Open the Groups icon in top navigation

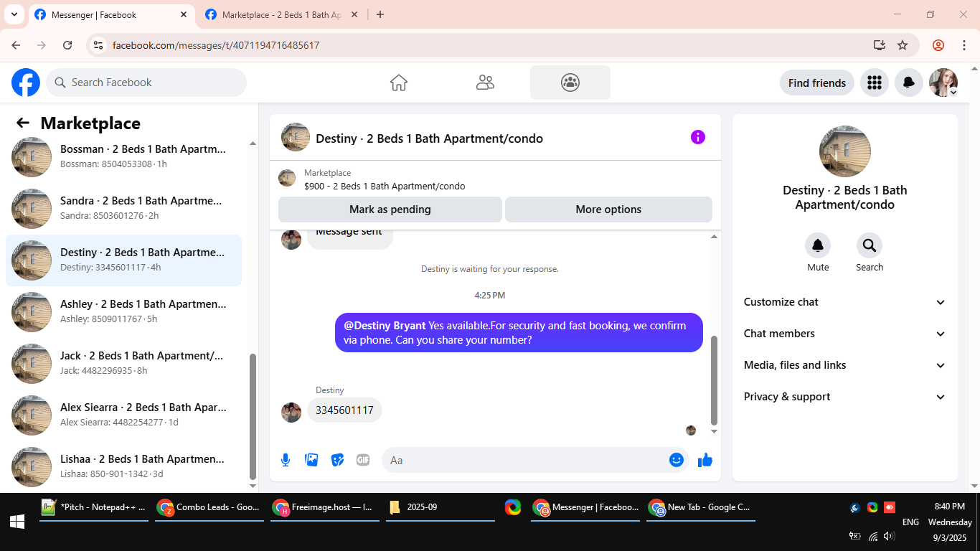pos(570,83)
